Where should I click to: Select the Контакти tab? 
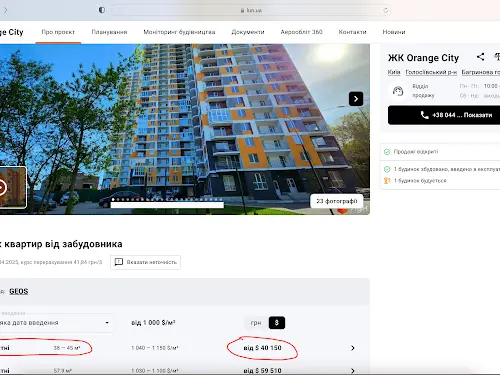click(352, 32)
